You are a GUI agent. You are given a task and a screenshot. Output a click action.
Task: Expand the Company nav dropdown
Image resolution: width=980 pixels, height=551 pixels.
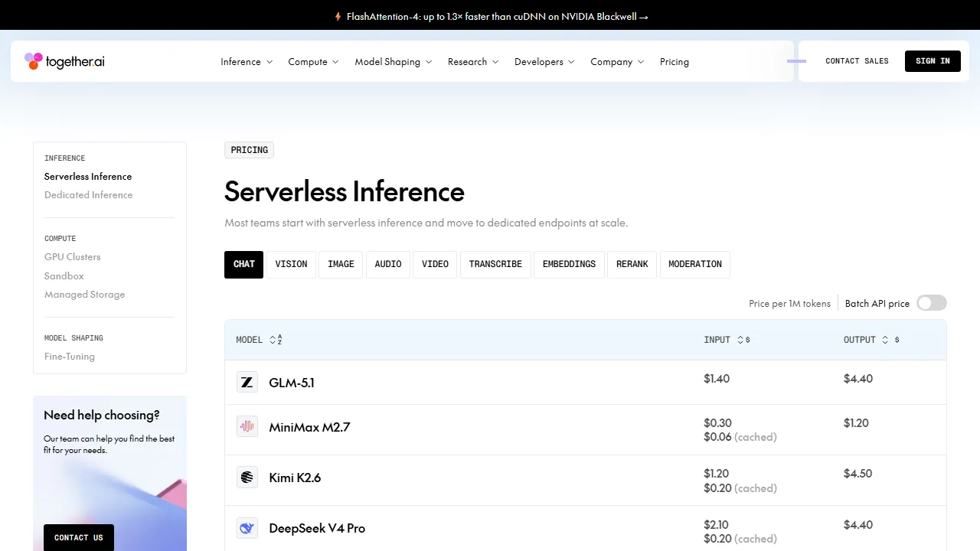pyautogui.click(x=617, y=62)
